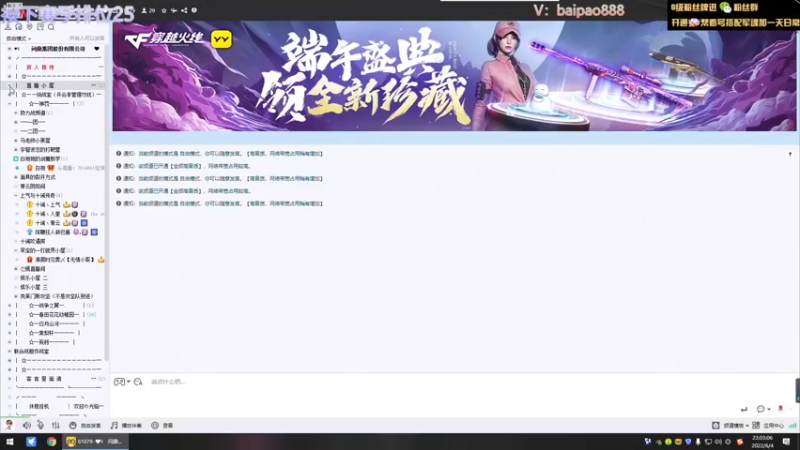Select the 娱乐小屋 三 channel
Viewport: 800px width, 450px height.
(34, 287)
